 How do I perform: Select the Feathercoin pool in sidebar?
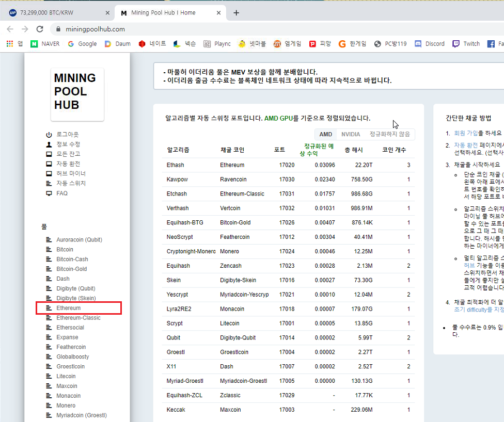(x=71, y=347)
